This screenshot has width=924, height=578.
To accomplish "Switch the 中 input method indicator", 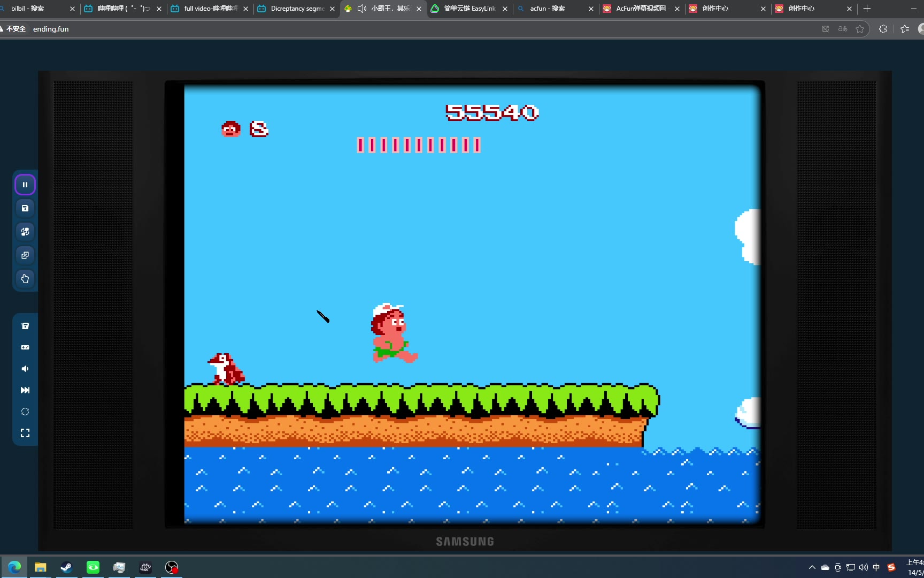I will tap(876, 567).
